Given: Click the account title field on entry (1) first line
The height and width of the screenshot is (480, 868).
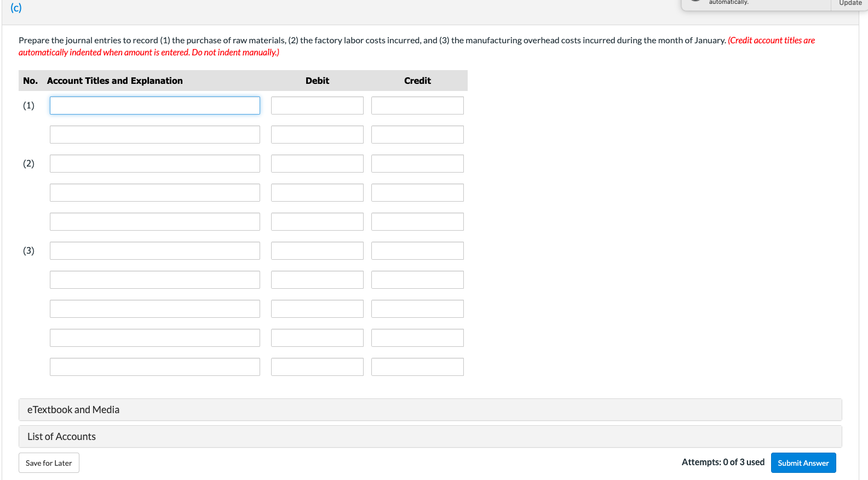Looking at the screenshot, I should tap(155, 106).
